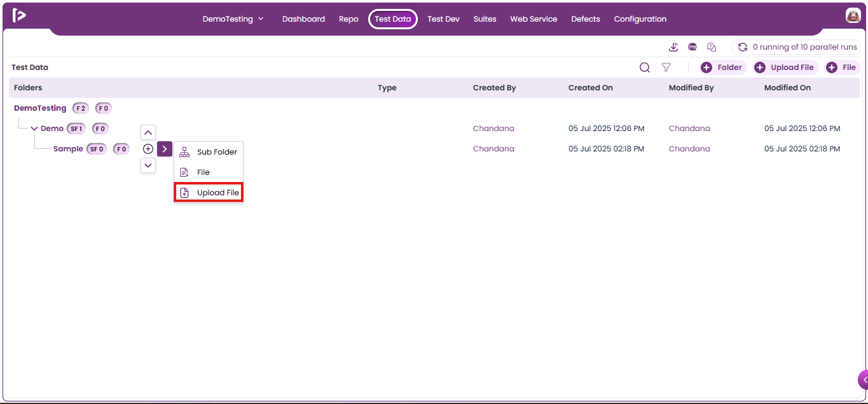Collapse the Demo folder chevron
Viewport: 868px width, 404px height.
(34, 129)
